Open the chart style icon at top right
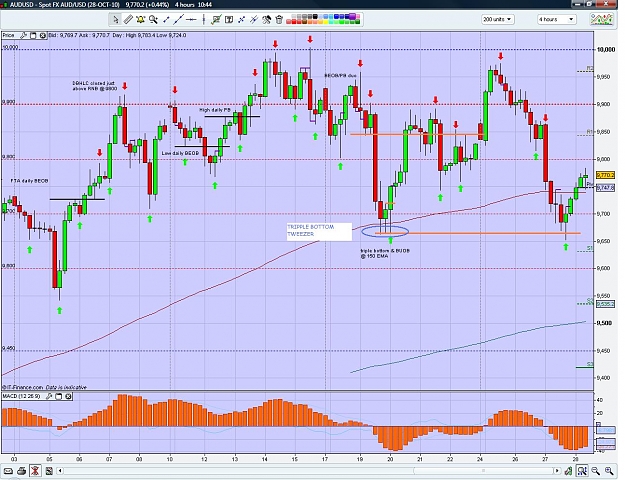This screenshot has width=625, height=480. (601, 19)
